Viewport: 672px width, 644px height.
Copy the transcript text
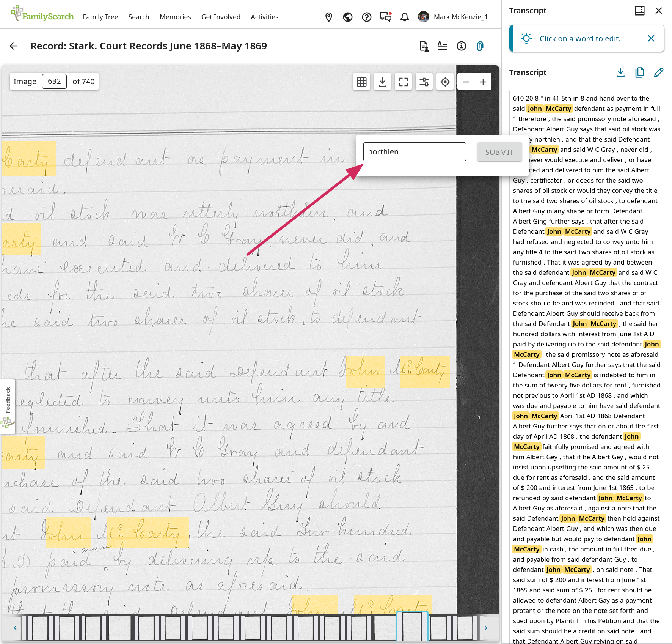[640, 72]
